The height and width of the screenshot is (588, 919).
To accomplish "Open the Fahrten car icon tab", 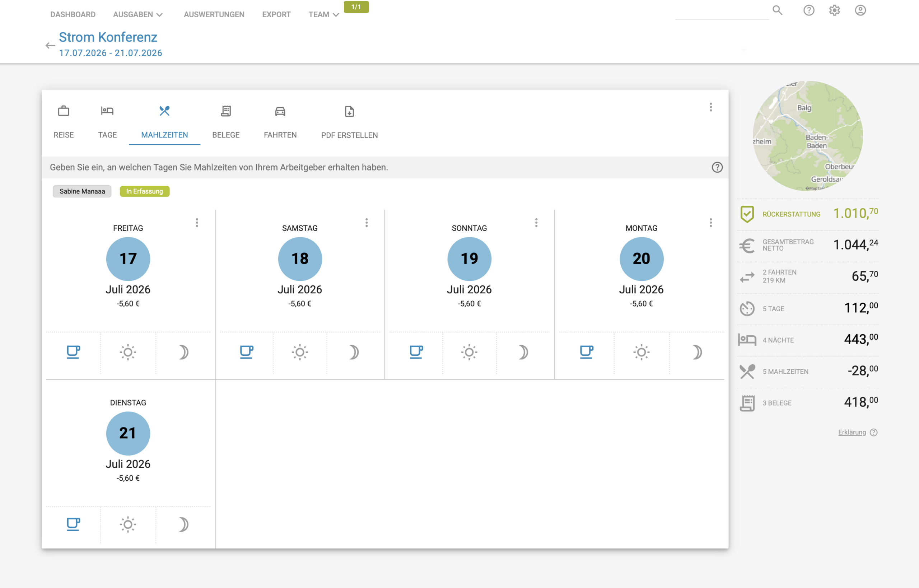I will 280,111.
